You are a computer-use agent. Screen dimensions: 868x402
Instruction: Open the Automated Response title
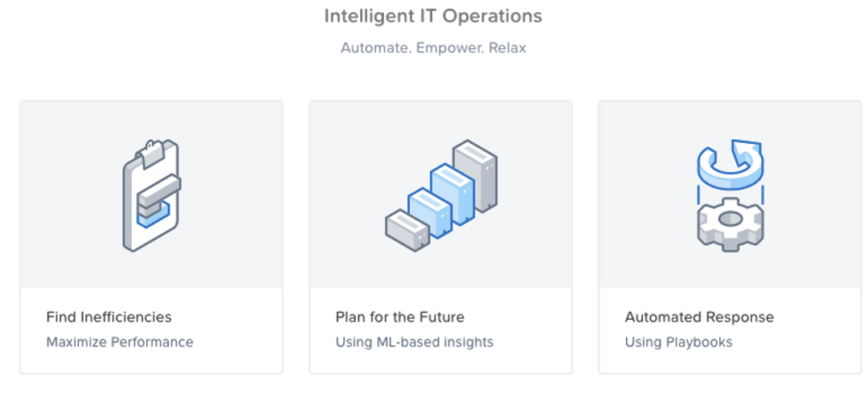[700, 318]
